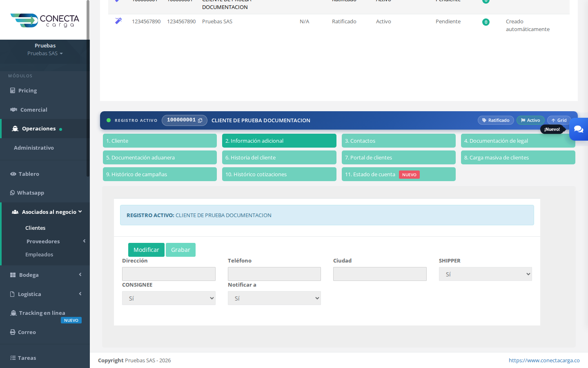Open the Notificar a dropdown

coord(274,298)
